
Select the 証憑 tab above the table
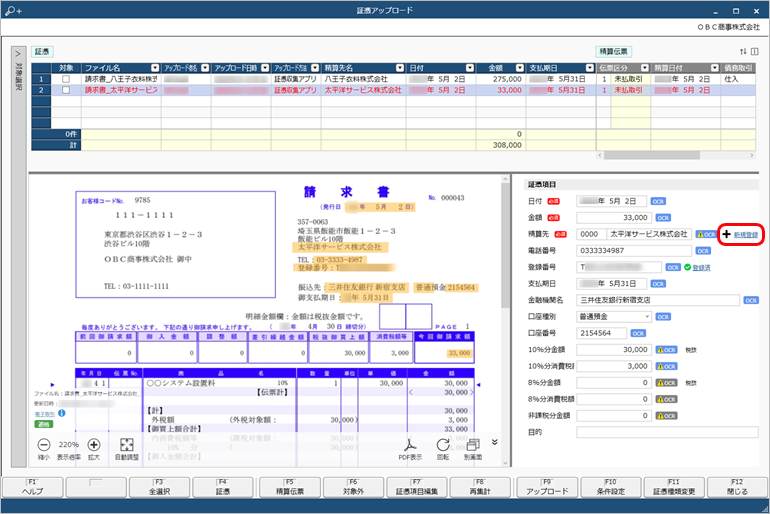coord(42,52)
